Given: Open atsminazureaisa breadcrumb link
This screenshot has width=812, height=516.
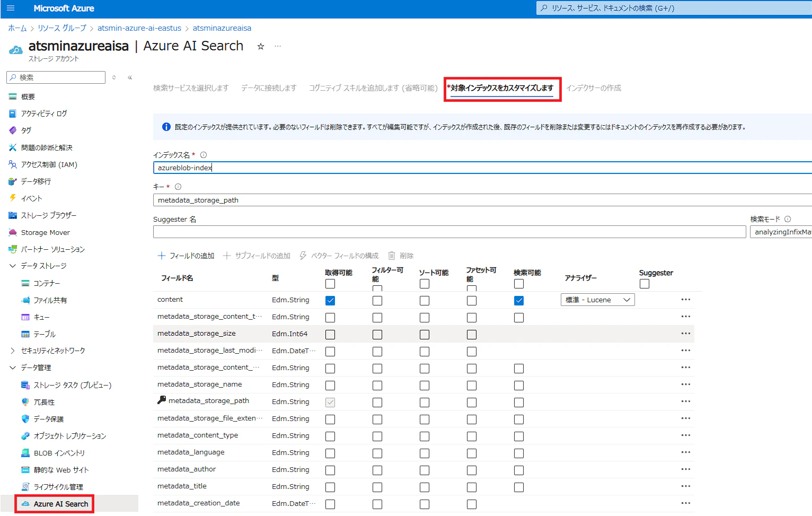Looking at the screenshot, I should pyautogui.click(x=222, y=28).
